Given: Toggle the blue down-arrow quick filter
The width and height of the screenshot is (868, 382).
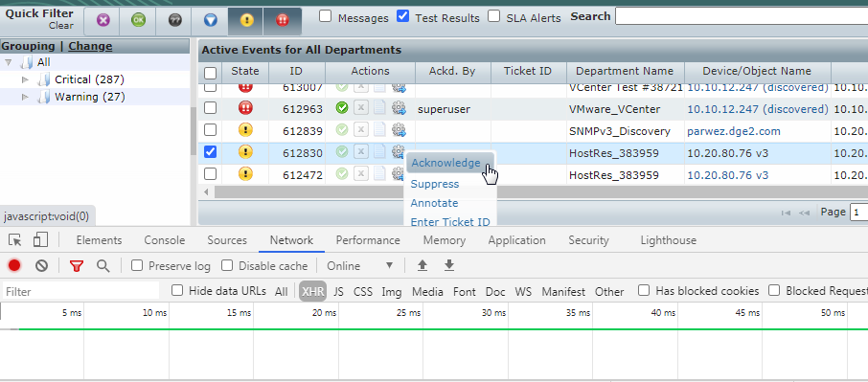Looking at the screenshot, I should click(x=211, y=20).
